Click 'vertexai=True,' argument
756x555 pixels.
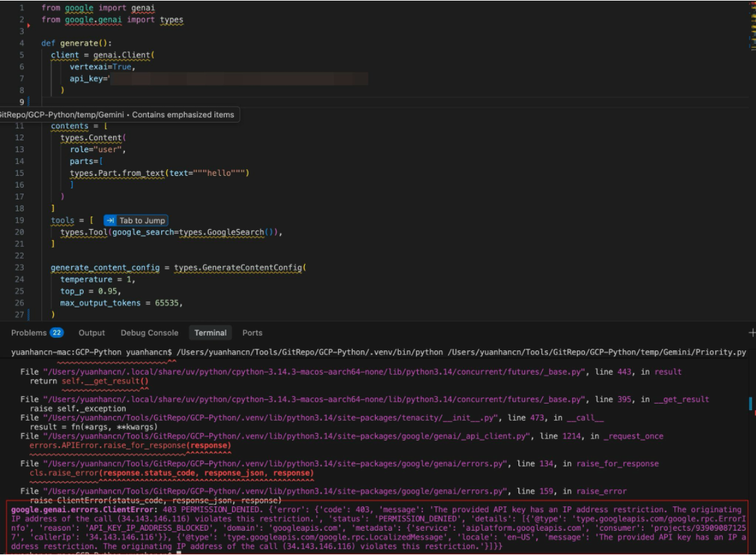[102, 67]
